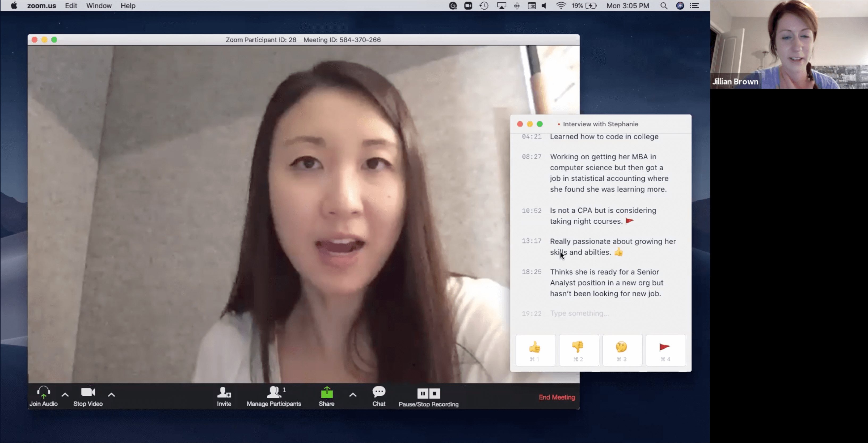Open Spotlight search in menu bar
868x443 pixels.
[663, 6]
